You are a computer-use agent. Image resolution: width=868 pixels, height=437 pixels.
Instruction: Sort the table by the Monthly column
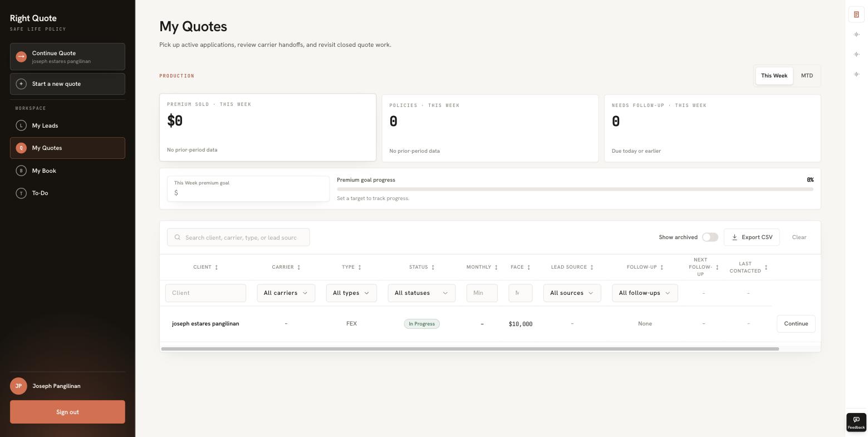482,267
